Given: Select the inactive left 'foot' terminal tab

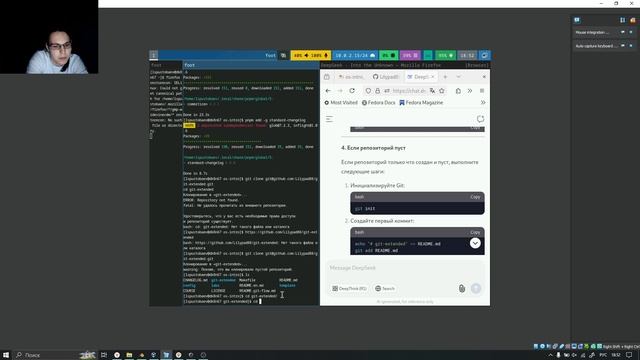Looking at the screenshot, I should (166, 65).
